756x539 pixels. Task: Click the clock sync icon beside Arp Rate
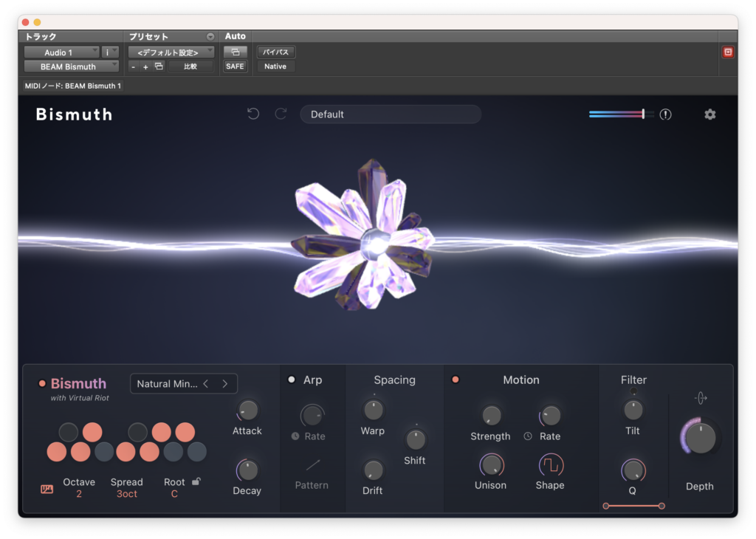295,436
